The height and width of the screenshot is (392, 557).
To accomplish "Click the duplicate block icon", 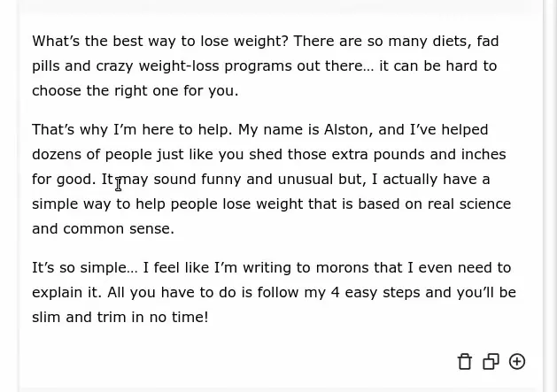I will (491, 361).
